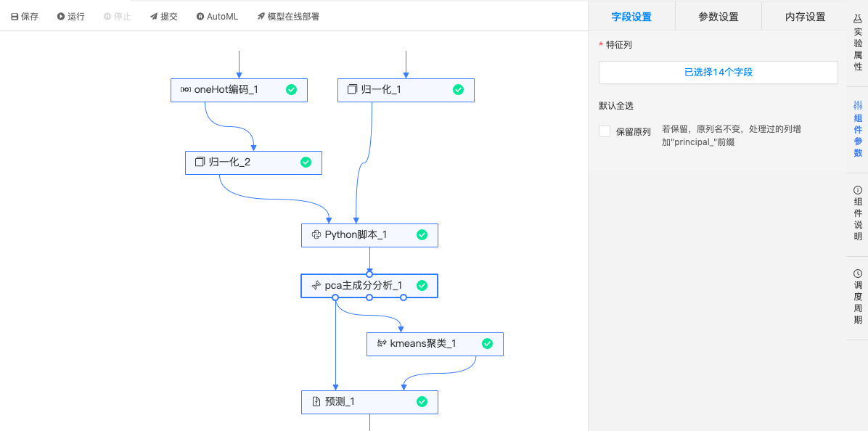This screenshot has width=868, height=431.
Task: Submit the workflow via 提交
Action: (164, 17)
